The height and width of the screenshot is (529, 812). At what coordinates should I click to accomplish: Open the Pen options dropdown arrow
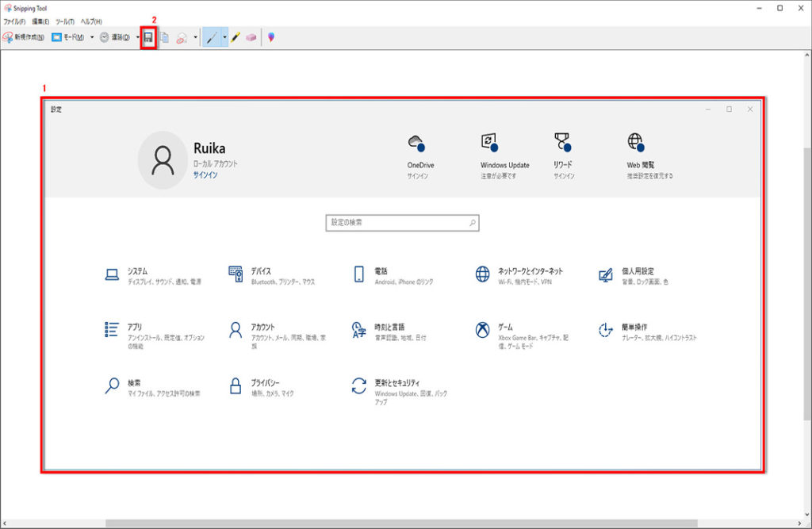tap(224, 37)
